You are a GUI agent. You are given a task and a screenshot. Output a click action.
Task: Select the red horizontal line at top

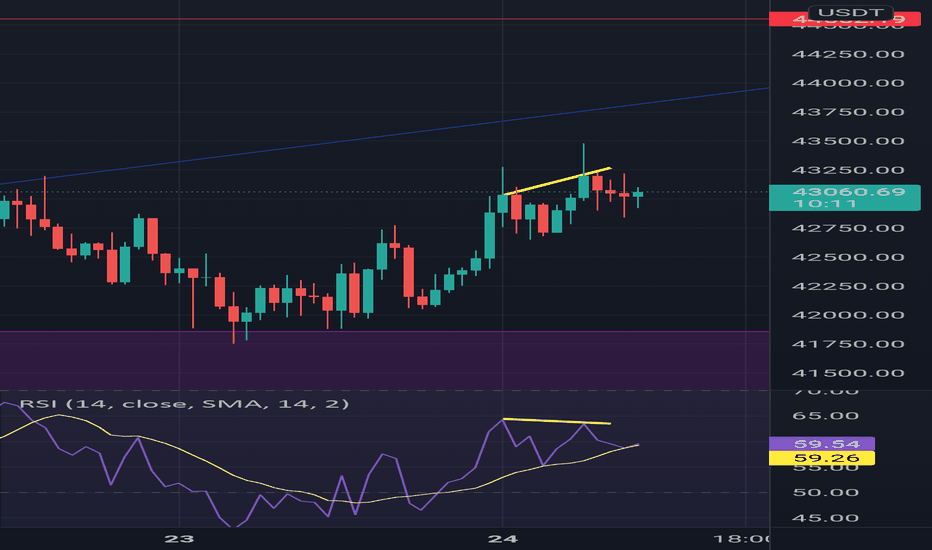tap(385, 20)
